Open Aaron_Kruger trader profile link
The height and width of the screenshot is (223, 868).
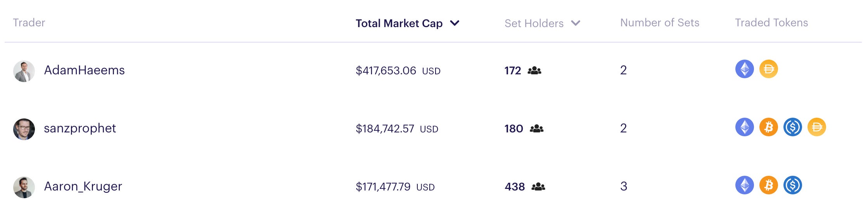coord(83,186)
